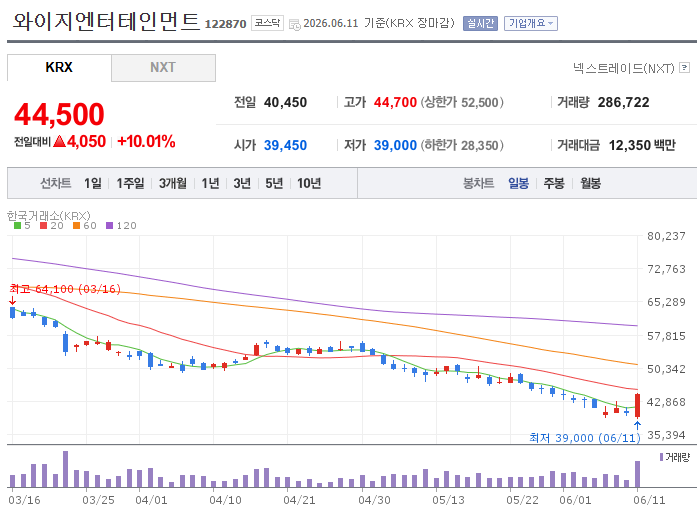Screen dimensions: 697x519
Task: Click the change percentage +10.01%
Action: 146,142
